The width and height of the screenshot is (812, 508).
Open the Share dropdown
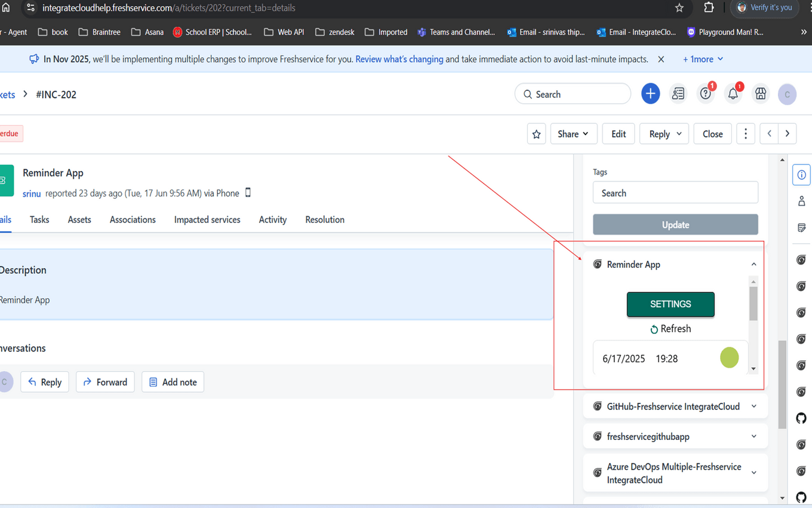pos(573,134)
